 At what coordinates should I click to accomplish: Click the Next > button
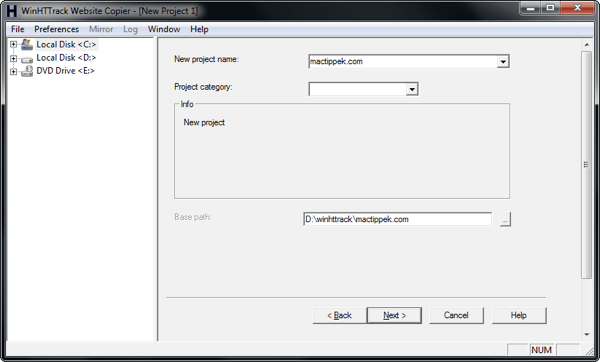[394, 315]
